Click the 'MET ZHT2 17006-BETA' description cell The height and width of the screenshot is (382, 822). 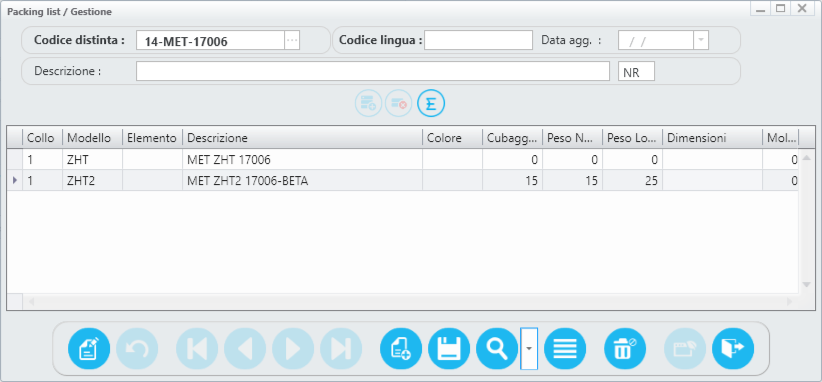302,181
